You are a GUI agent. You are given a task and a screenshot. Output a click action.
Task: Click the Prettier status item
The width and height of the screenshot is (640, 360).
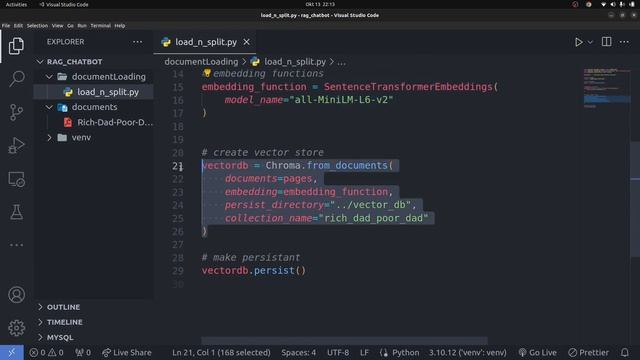(x=589, y=352)
